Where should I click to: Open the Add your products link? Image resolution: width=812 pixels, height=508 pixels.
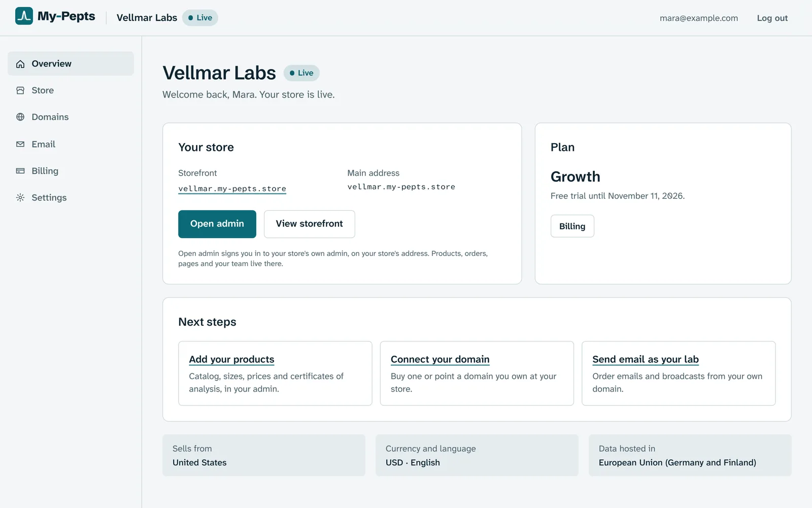[231, 359]
